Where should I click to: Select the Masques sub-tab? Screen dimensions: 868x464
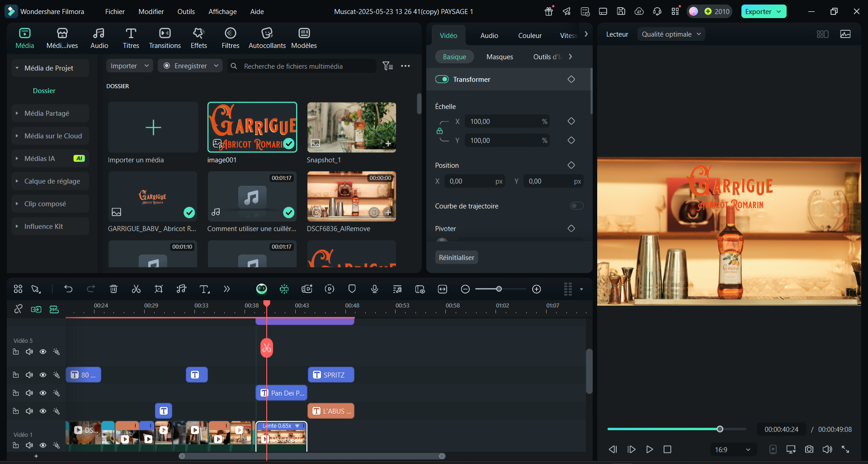[500, 57]
